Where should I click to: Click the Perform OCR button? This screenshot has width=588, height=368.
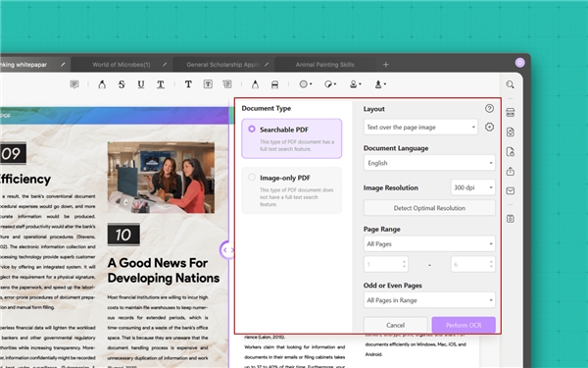click(464, 325)
